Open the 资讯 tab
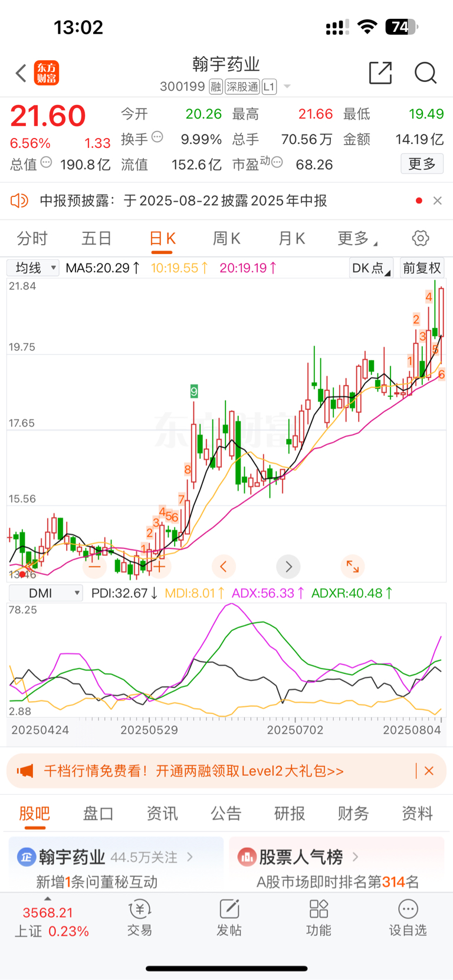Screen dimensions: 453x980 [162, 814]
